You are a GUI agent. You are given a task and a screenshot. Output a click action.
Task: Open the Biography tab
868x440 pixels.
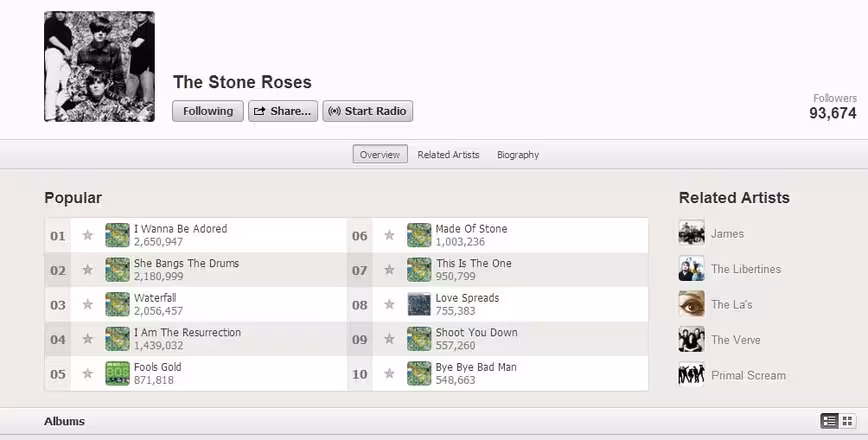pos(518,154)
